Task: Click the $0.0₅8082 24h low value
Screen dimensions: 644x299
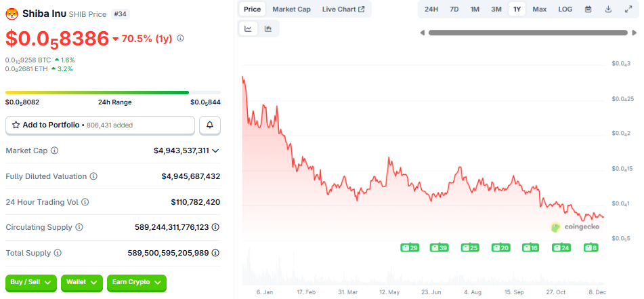Action: coord(22,102)
